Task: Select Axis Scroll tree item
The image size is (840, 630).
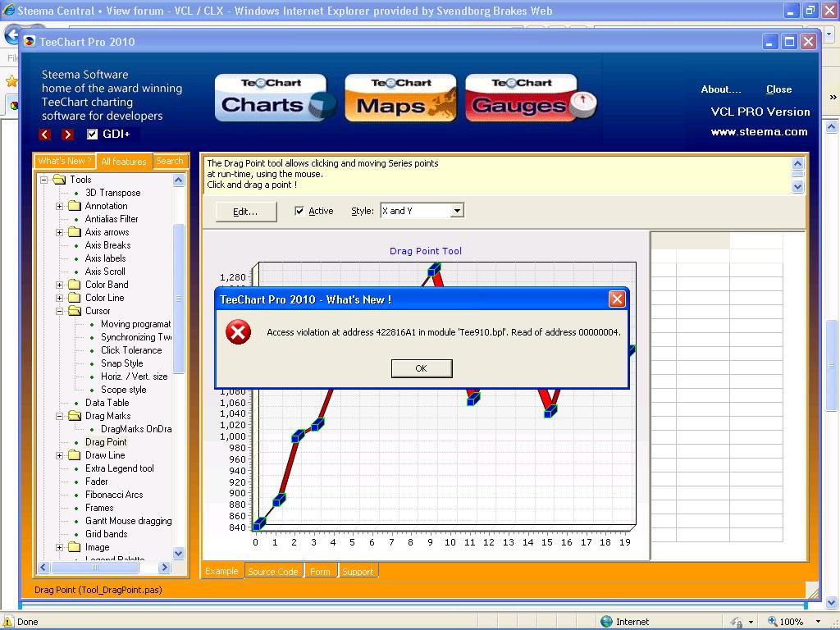Action: pos(105,272)
